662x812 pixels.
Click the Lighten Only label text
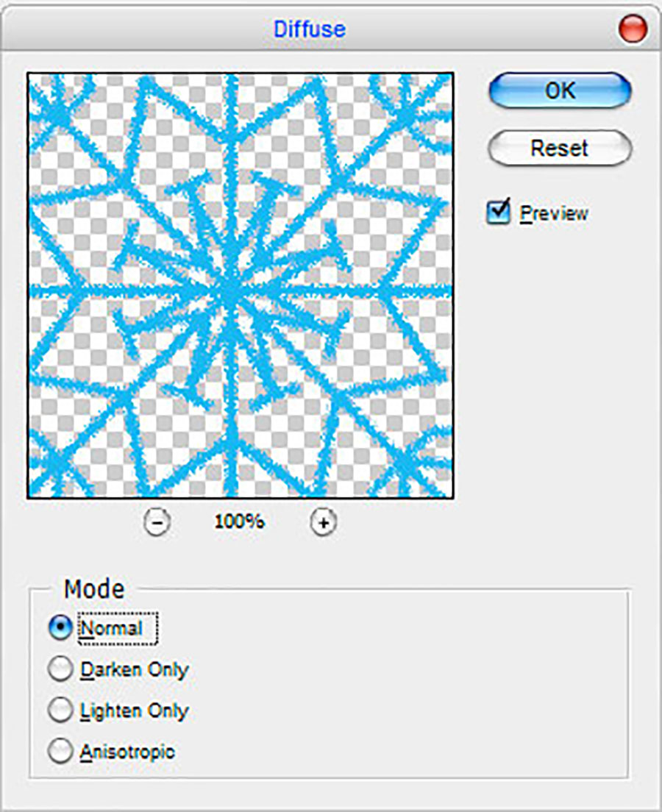(134, 711)
